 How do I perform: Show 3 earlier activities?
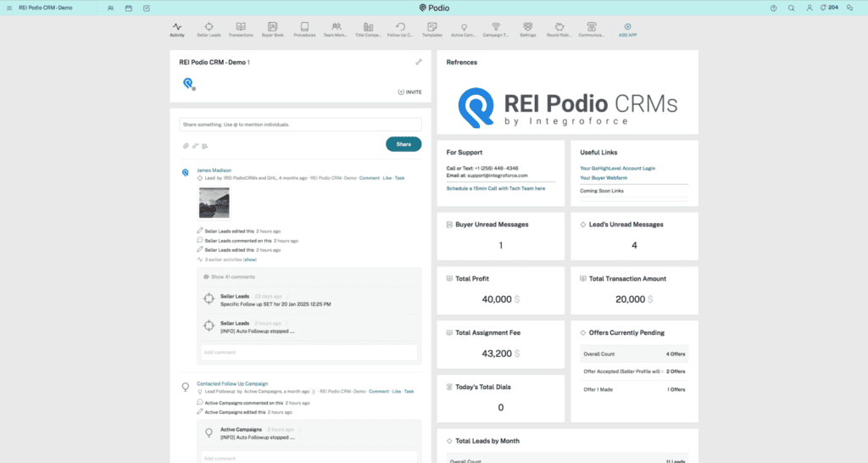[x=250, y=259]
